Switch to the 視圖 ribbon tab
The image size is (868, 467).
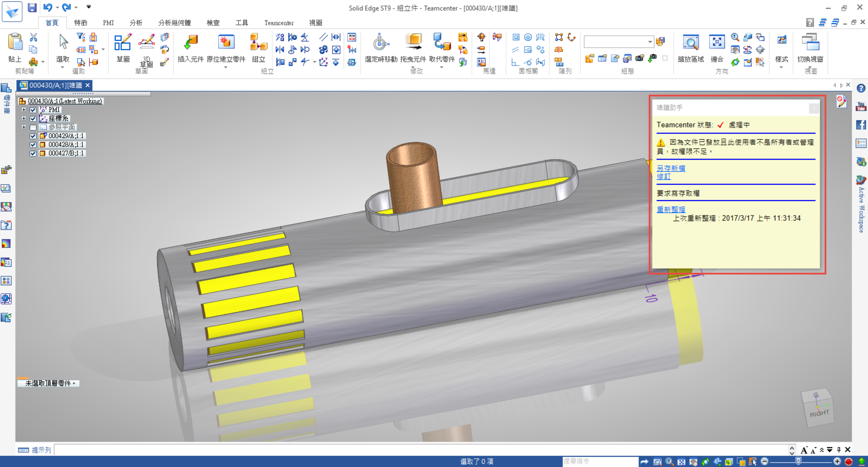point(316,23)
